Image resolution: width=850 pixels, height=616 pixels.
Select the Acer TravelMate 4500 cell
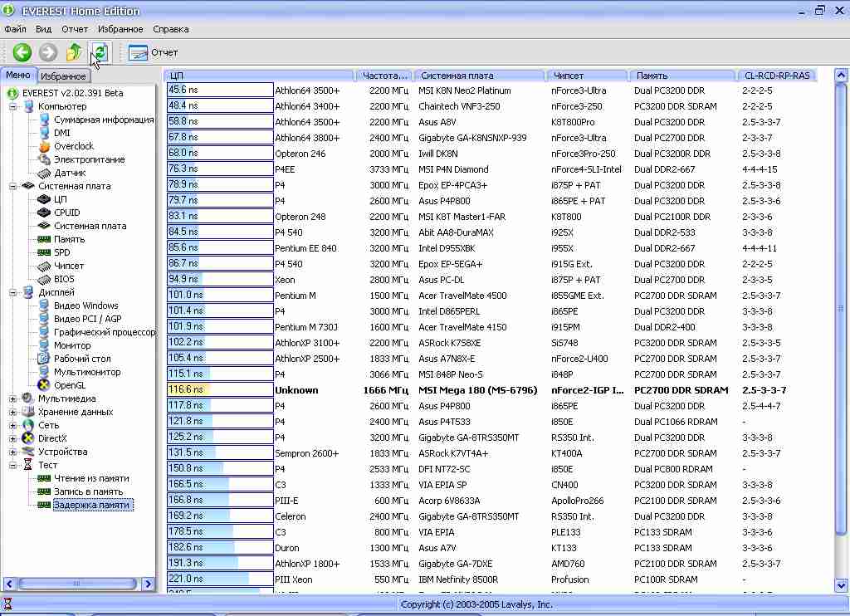click(x=462, y=296)
